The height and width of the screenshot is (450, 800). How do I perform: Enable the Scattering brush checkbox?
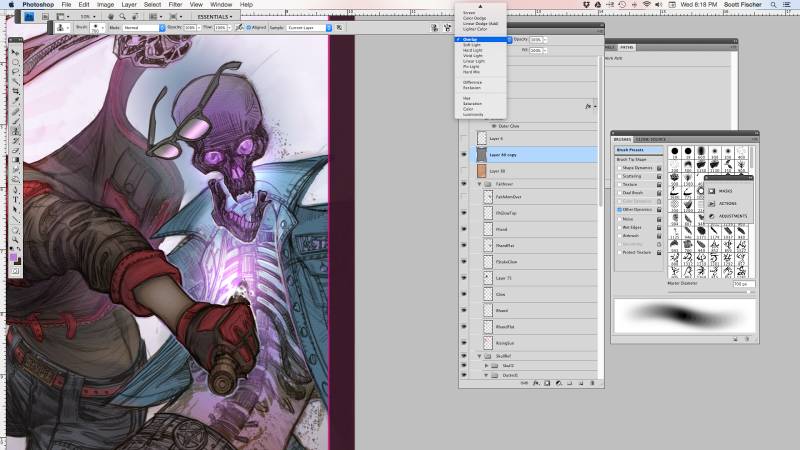click(x=619, y=176)
